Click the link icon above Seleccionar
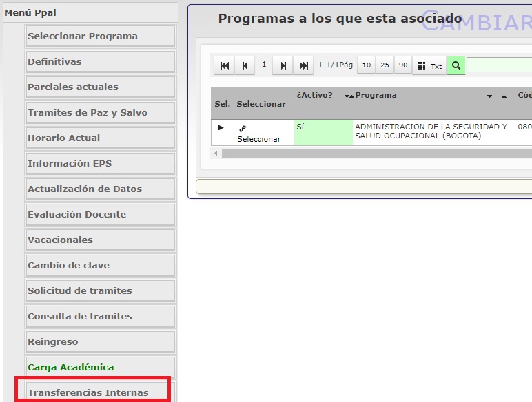The height and width of the screenshot is (402, 532). [242, 129]
